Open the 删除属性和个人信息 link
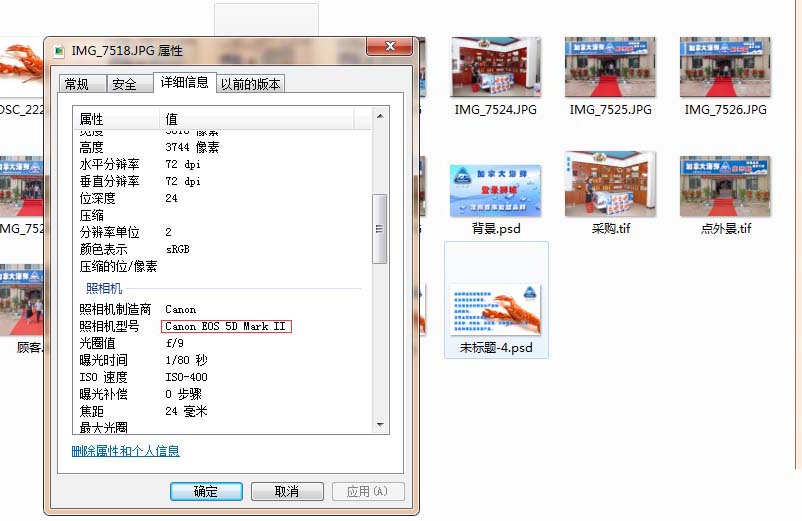This screenshot has height=521, width=802. click(126, 450)
